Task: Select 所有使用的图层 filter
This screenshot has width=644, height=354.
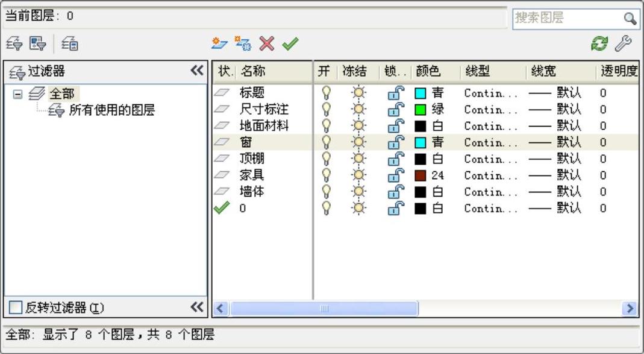Action: (x=111, y=110)
